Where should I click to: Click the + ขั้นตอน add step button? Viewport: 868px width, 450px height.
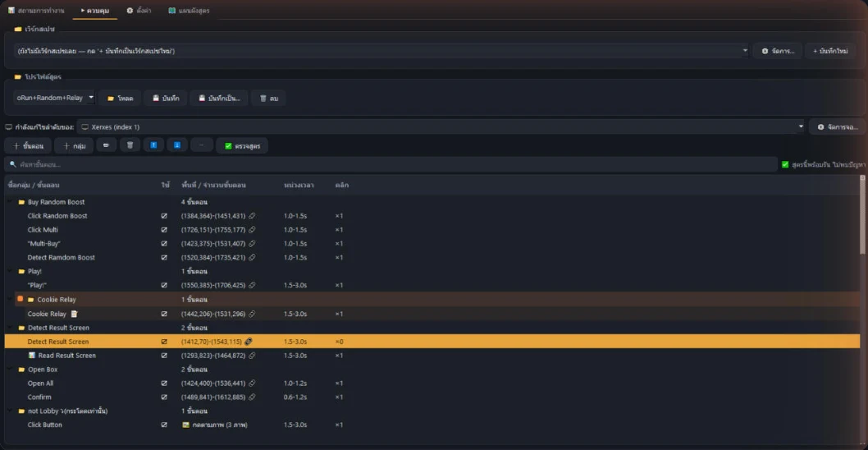pos(28,145)
